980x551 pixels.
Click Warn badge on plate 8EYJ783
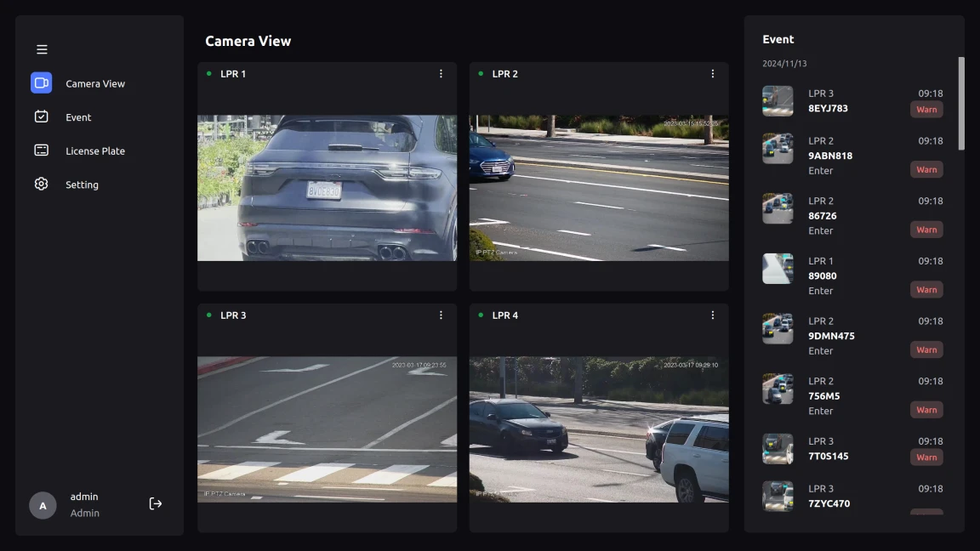click(926, 110)
